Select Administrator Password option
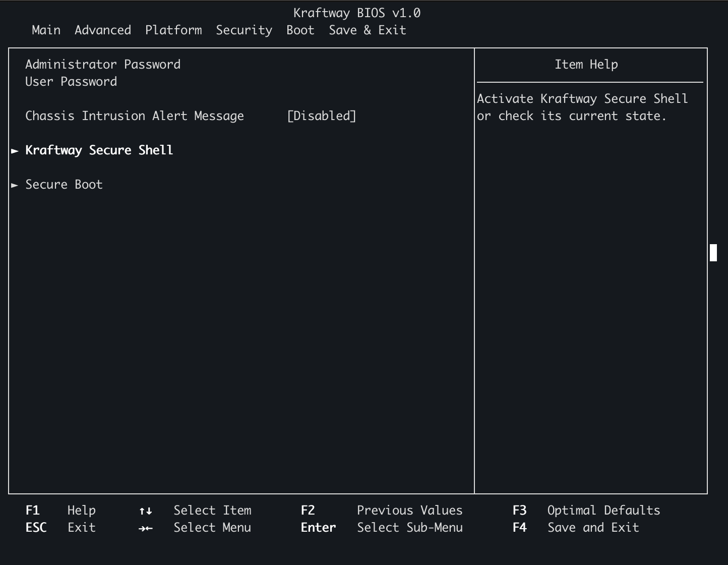This screenshot has height=565, width=728. 103,65
